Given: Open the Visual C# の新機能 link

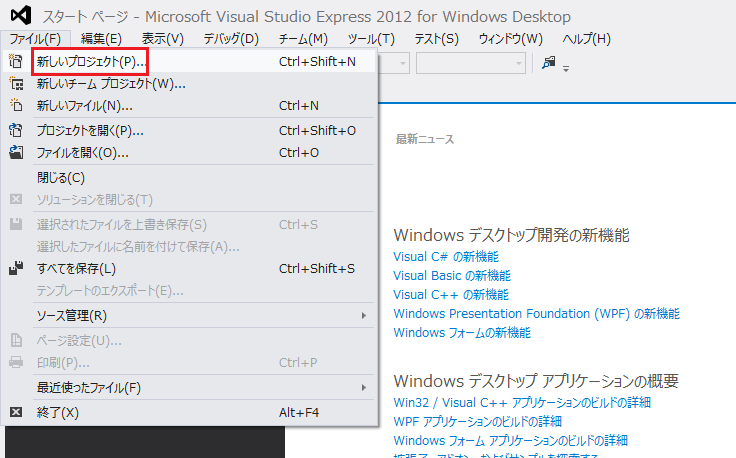Looking at the screenshot, I should pos(446,257).
